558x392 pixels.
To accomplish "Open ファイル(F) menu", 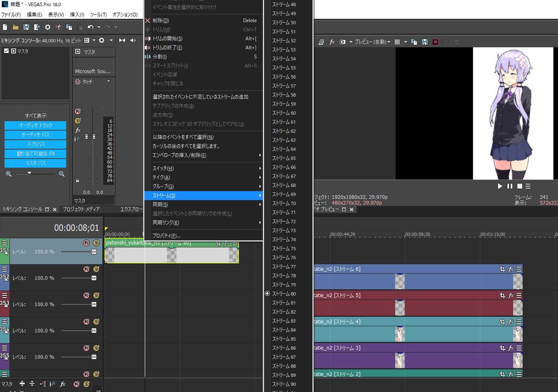I will 11,15.
